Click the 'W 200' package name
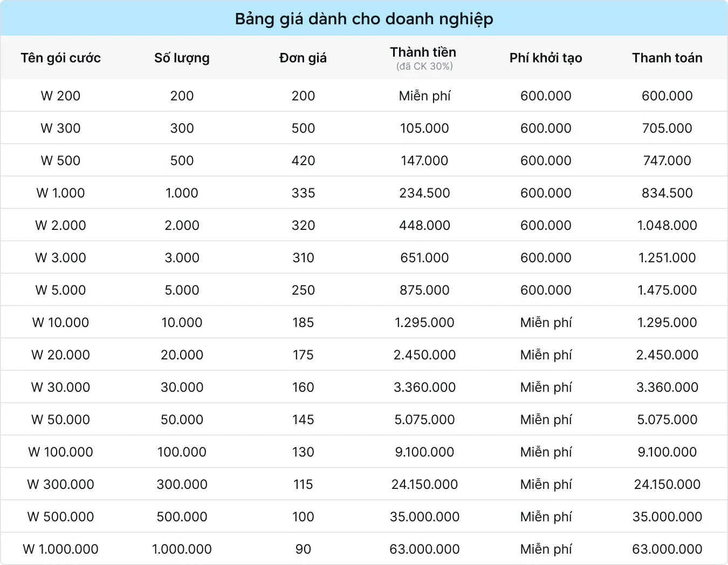This screenshot has width=728, height=565. [x=60, y=96]
